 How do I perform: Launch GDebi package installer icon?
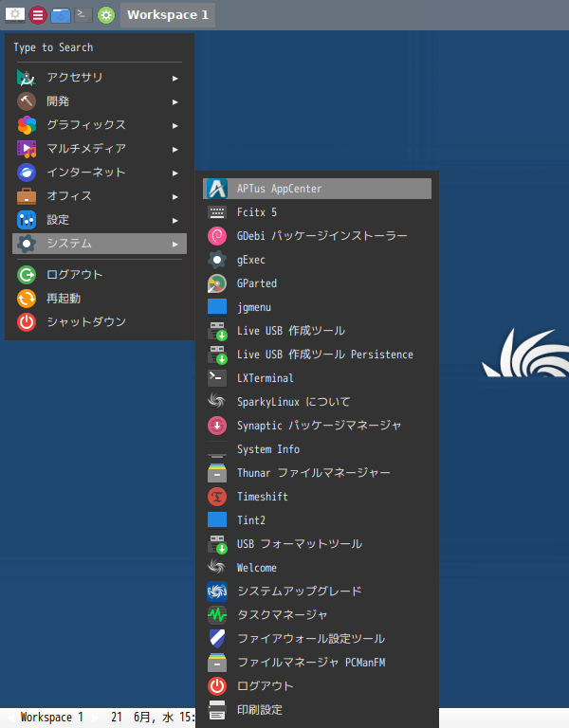[x=217, y=236]
